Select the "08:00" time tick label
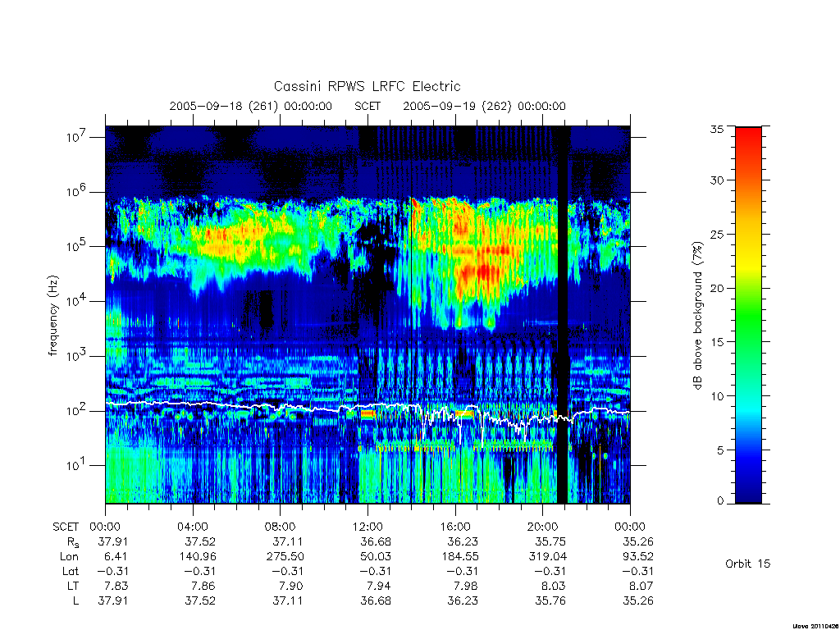Viewport: 840px width, 630px height. coord(281,527)
